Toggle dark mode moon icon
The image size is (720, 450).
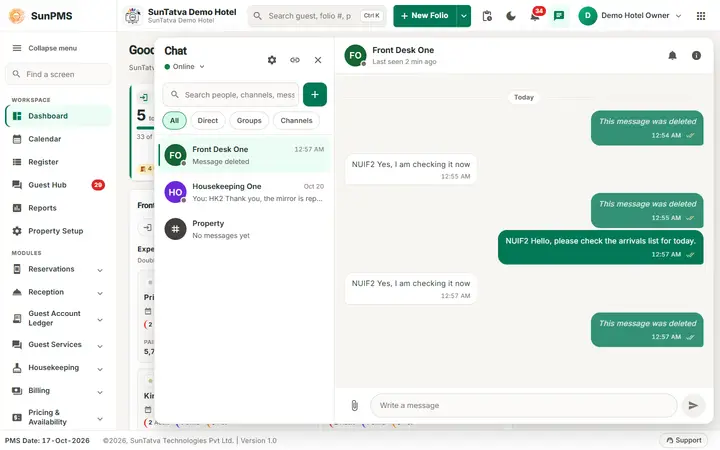[511, 16]
